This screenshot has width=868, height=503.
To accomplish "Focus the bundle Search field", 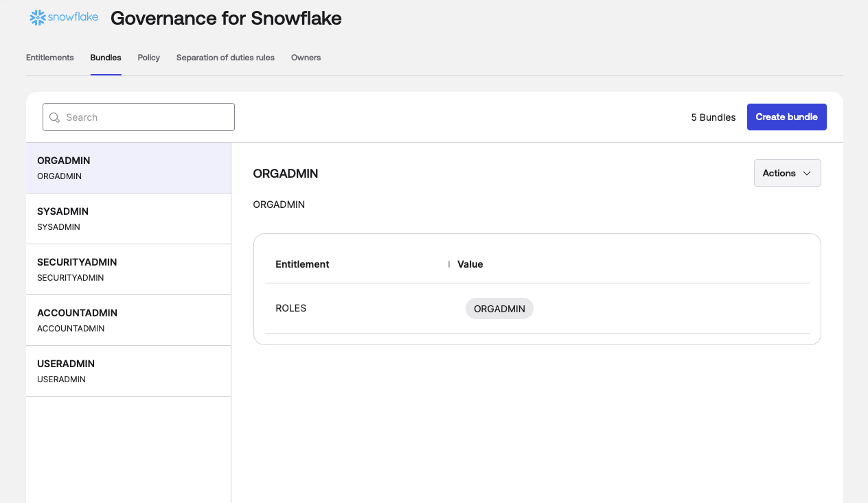I will pos(139,117).
